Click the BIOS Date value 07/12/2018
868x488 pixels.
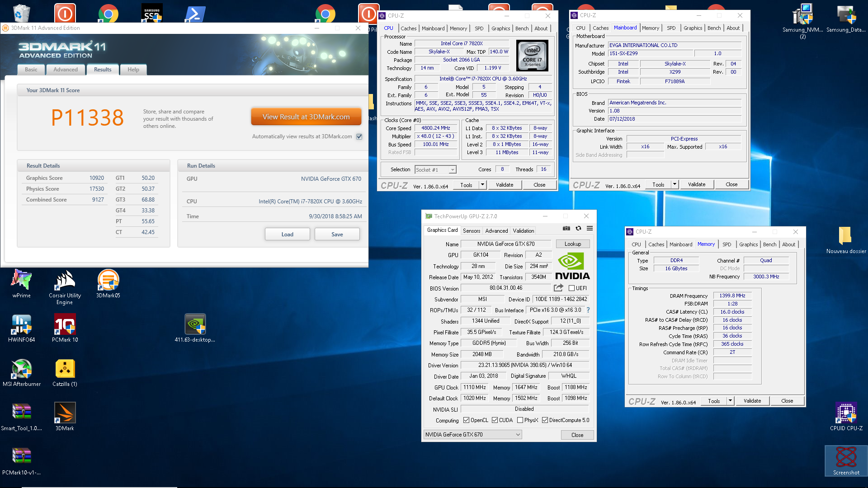point(622,119)
